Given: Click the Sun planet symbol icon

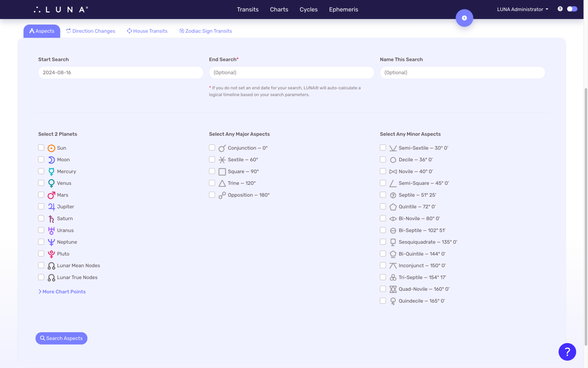Looking at the screenshot, I should click(51, 148).
